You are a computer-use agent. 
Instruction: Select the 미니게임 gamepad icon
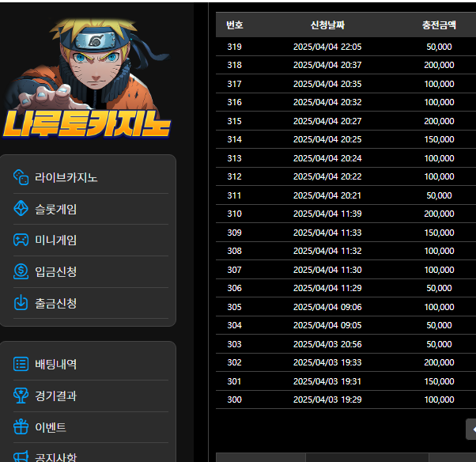(x=21, y=240)
